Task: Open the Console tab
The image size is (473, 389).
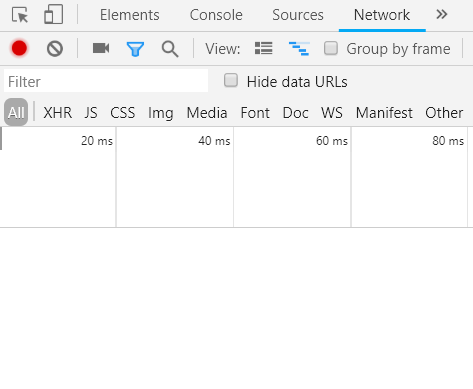Action: tap(216, 15)
